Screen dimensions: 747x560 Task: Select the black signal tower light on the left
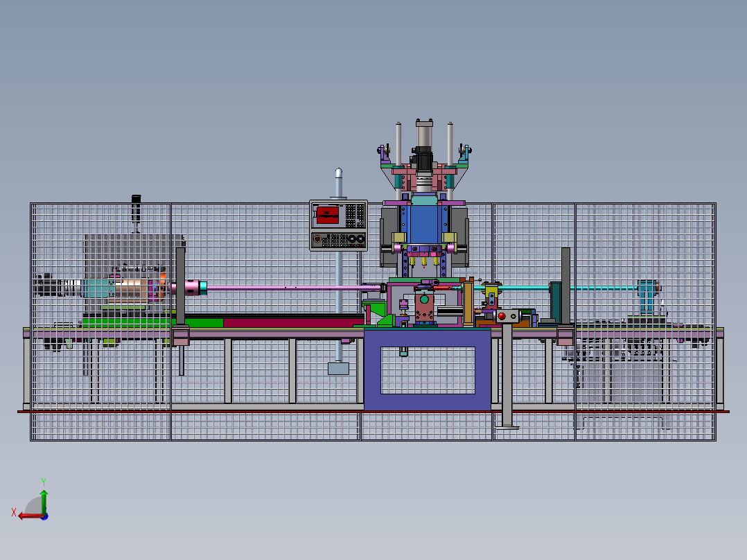[x=137, y=209]
